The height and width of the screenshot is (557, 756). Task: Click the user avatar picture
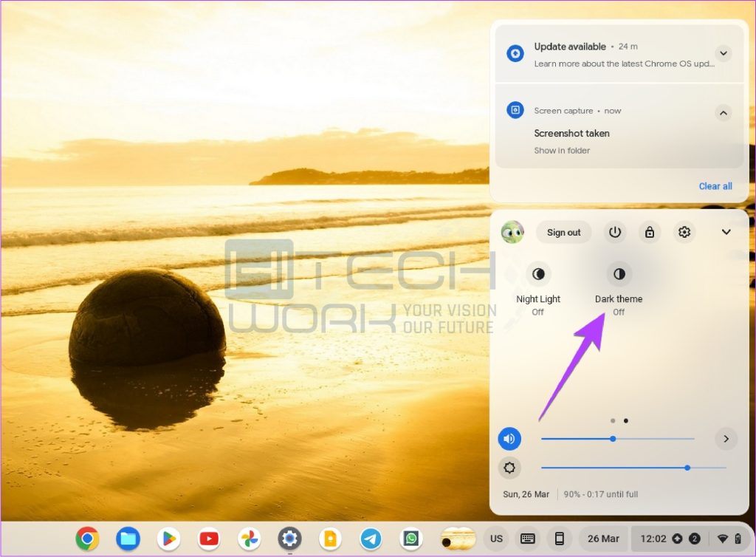[x=512, y=232]
